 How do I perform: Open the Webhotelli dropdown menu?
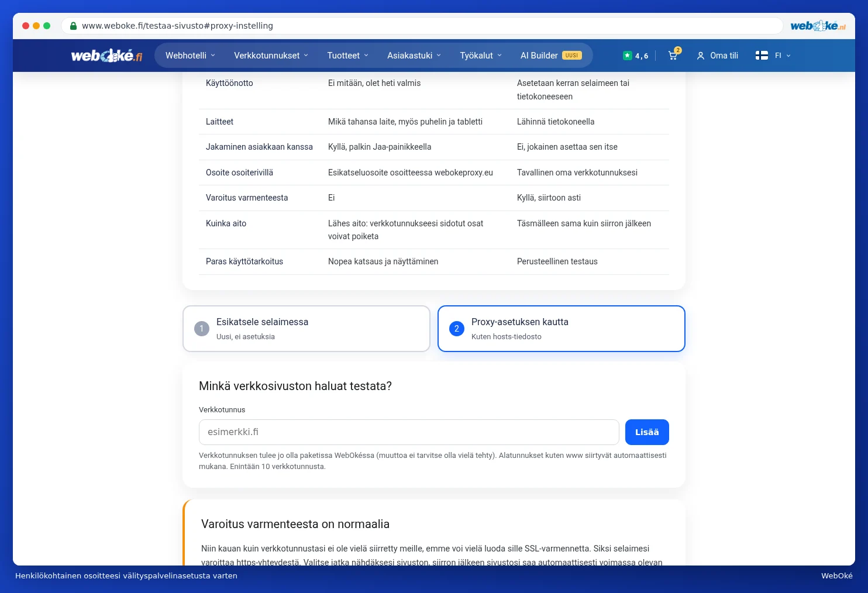tap(191, 56)
